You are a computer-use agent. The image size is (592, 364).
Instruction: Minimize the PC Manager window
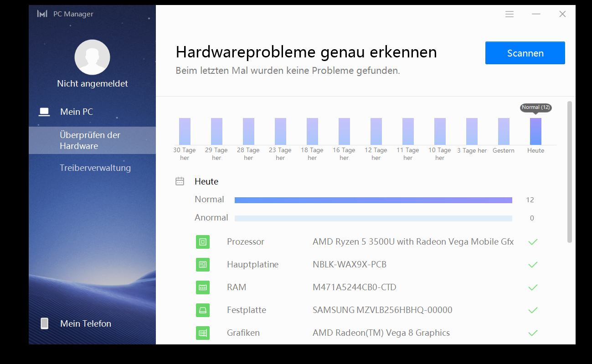(536, 14)
